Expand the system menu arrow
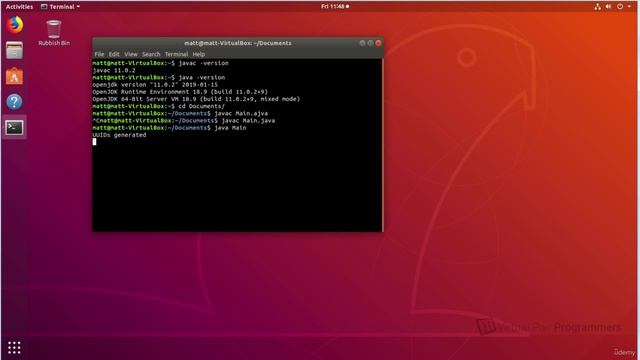This screenshot has width=640, height=360. [x=629, y=7]
